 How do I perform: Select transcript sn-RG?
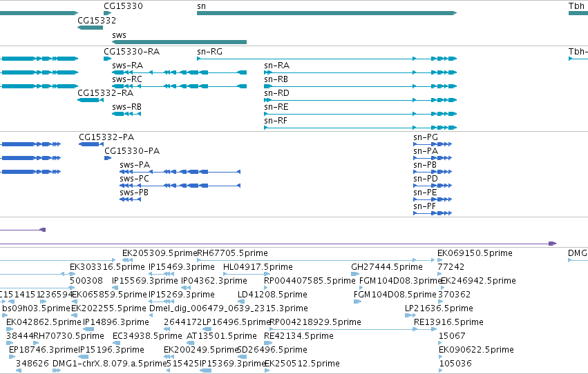(327, 59)
